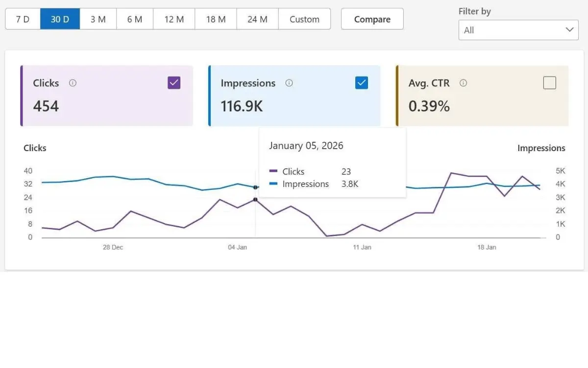Select the 24 M range tab

[x=257, y=19]
